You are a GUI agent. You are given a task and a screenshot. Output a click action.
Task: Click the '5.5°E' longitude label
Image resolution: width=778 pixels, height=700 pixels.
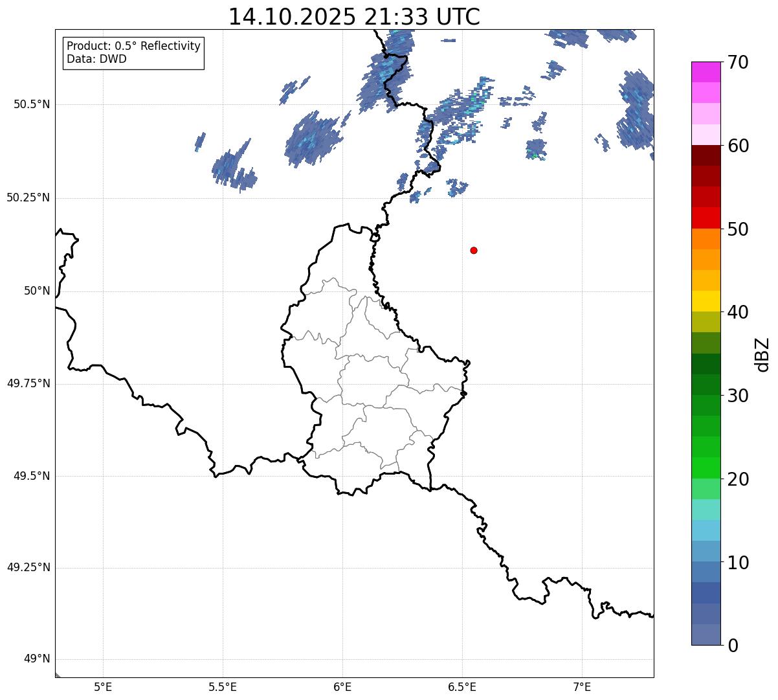[x=223, y=687]
